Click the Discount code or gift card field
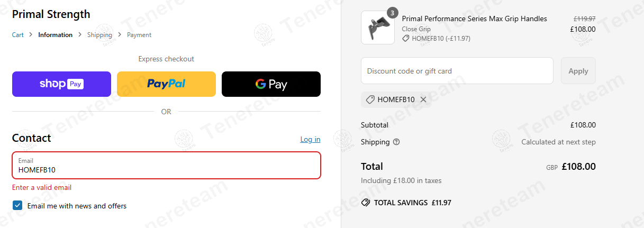The image size is (644, 228). pyautogui.click(x=457, y=71)
